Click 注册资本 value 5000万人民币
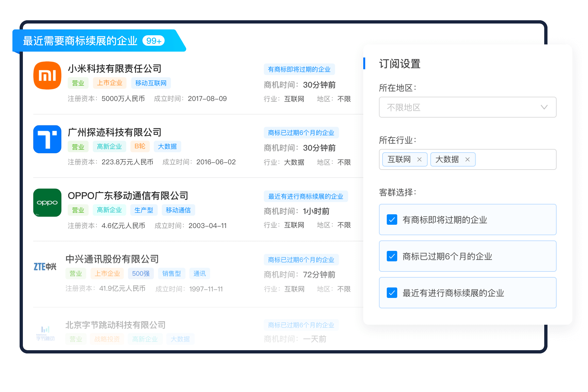Screen dimensions: 588x392 (123, 99)
